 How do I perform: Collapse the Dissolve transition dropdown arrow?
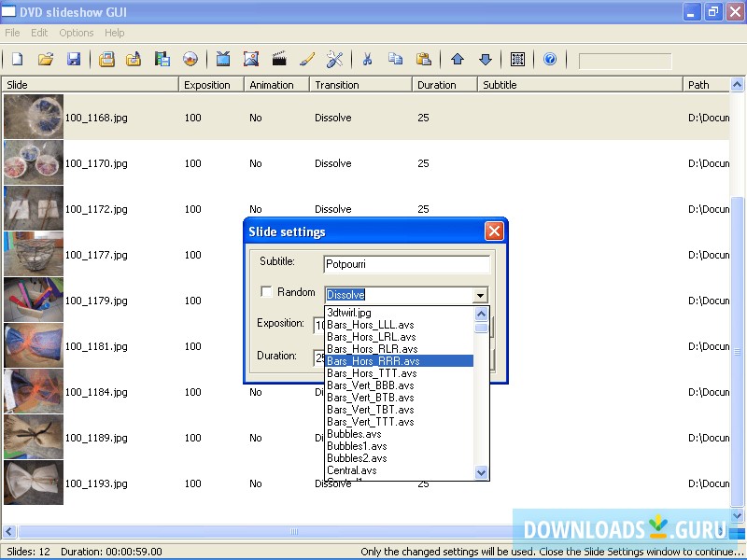coord(480,295)
